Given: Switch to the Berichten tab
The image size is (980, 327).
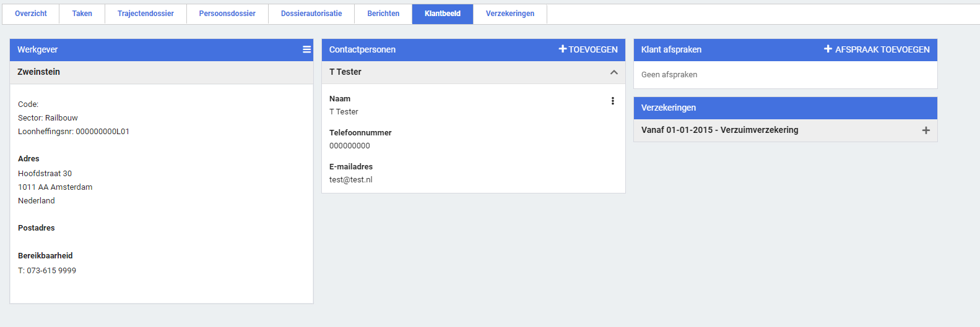Looking at the screenshot, I should coord(383,14).
